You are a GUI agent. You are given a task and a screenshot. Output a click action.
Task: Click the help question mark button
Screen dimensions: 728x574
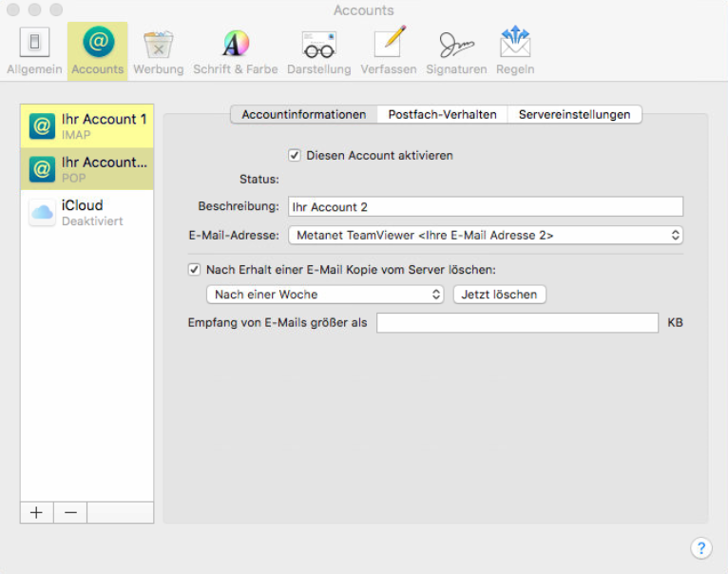pyautogui.click(x=700, y=547)
